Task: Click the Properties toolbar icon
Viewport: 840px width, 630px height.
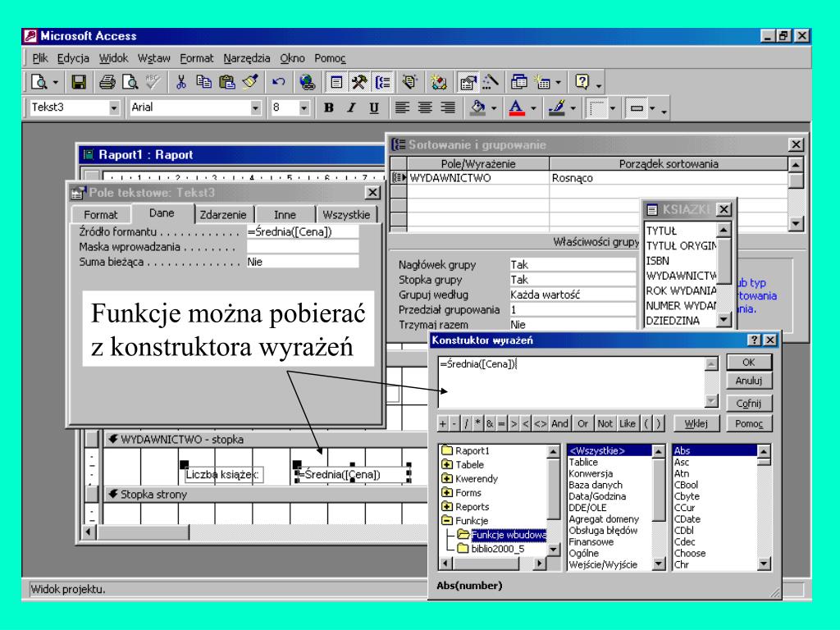Action: click(468, 82)
